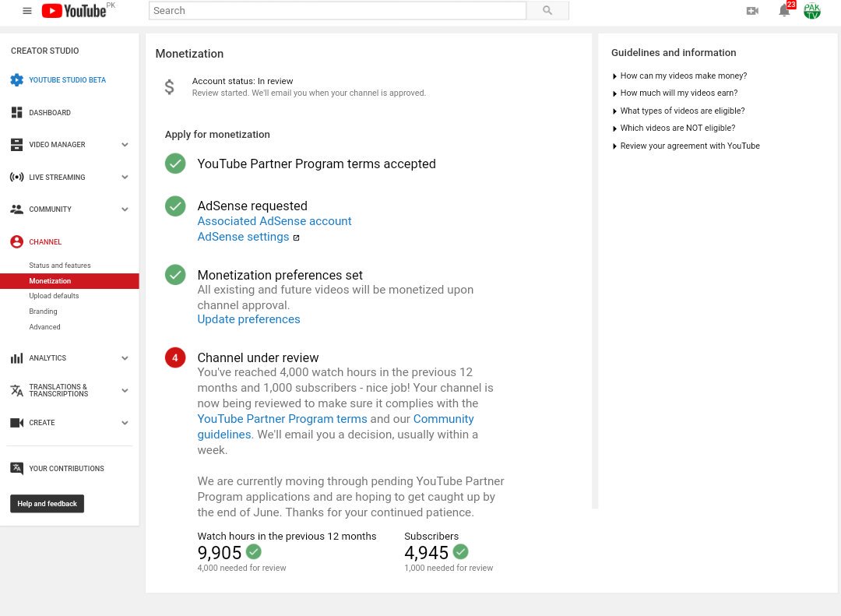Click the search magnifier button
Viewport: 841px width, 616px height.
(547, 10)
